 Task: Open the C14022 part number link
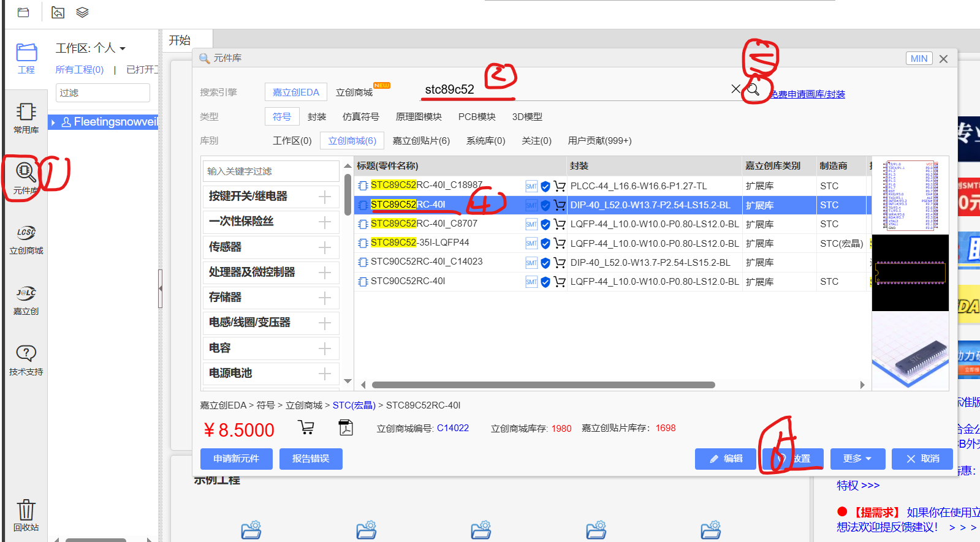click(x=452, y=428)
